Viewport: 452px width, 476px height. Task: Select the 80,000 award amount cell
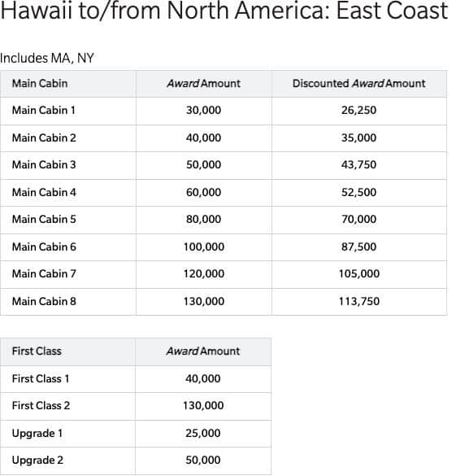(x=203, y=219)
